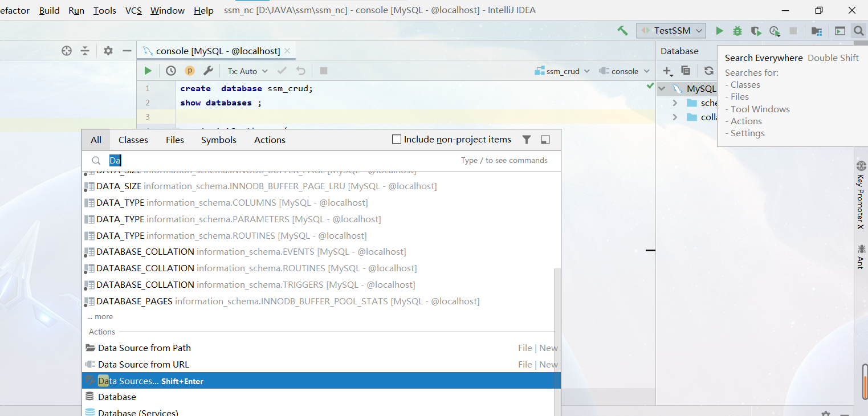Image resolution: width=868 pixels, height=416 pixels.
Task: Hide the left panel with minus icon
Action: click(127, 51)
